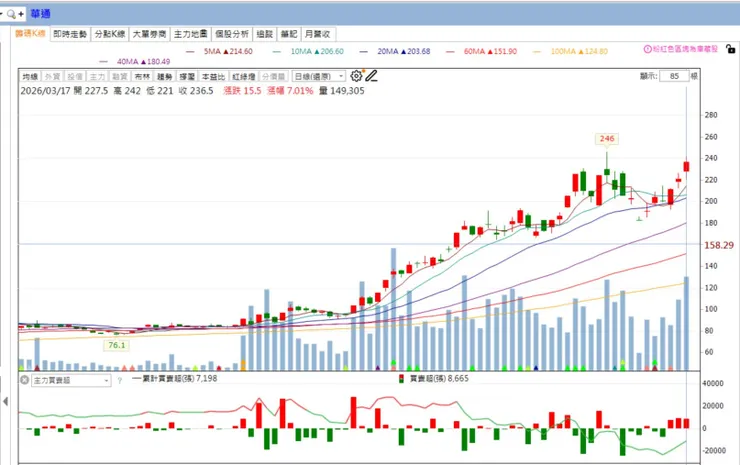Open chart settings gear icon

point(356,76)
